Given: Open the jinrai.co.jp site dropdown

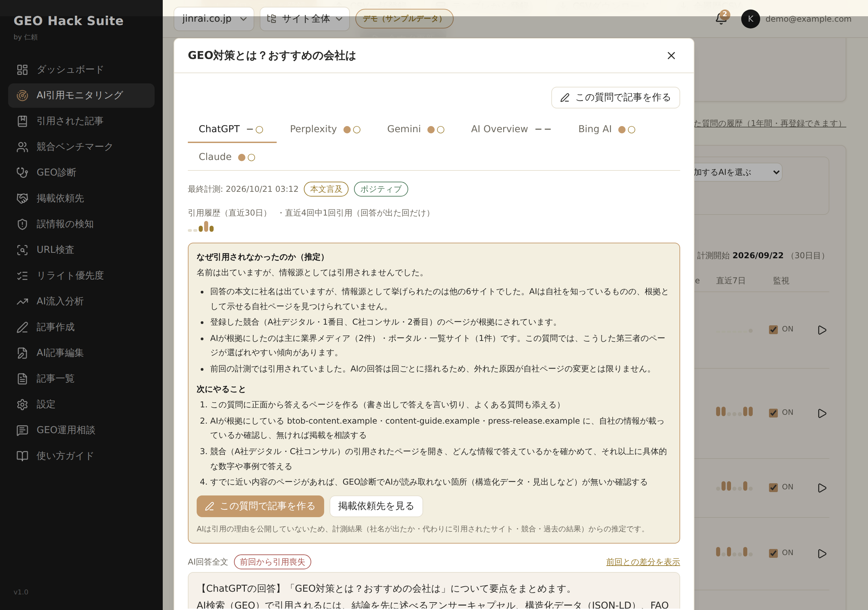Looking at the screenshot, I should pyautogui.click(x=214, y=19).
